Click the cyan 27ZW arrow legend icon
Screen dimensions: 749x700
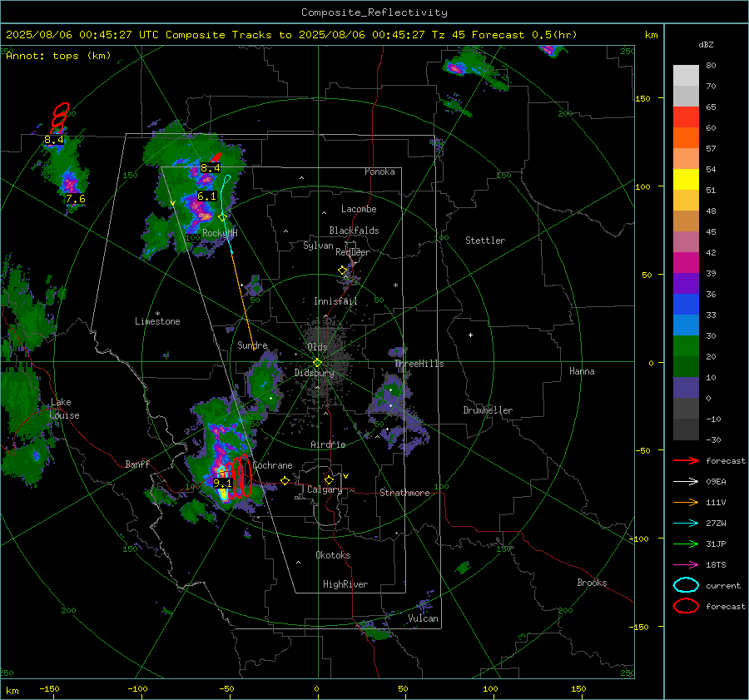pyautogui.click(x=686, y=524)
